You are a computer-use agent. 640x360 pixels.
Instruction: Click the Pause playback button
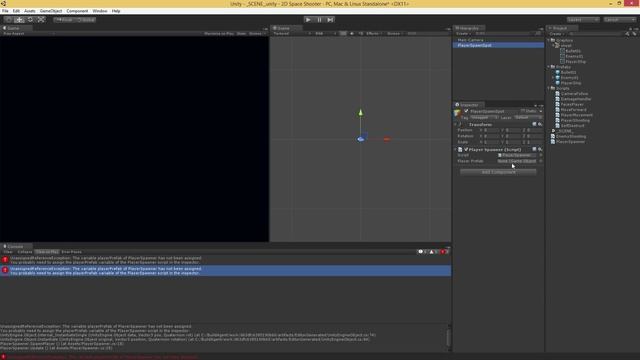(x=319, y=20)
